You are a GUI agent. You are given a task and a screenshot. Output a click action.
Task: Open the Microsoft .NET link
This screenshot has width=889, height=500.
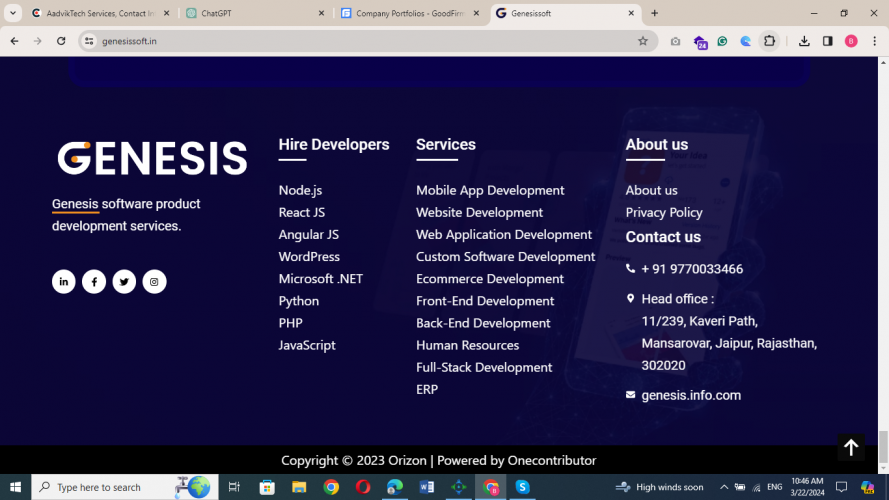320,279
